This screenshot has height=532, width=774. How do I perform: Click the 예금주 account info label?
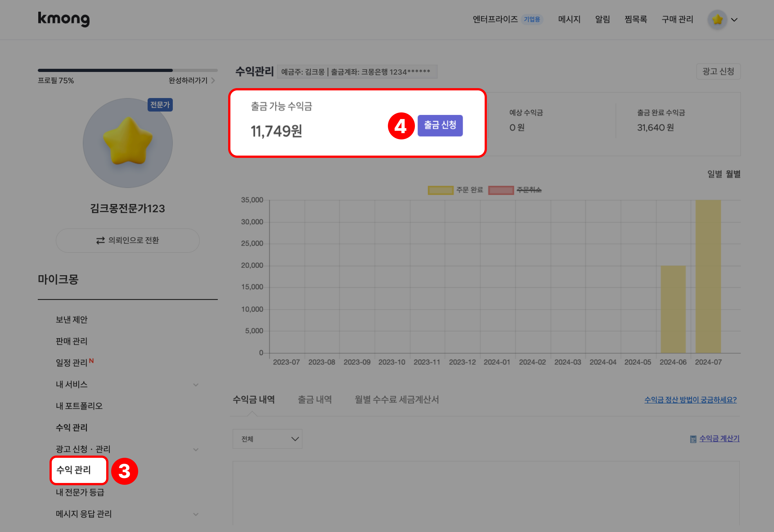tap(357, 72)
